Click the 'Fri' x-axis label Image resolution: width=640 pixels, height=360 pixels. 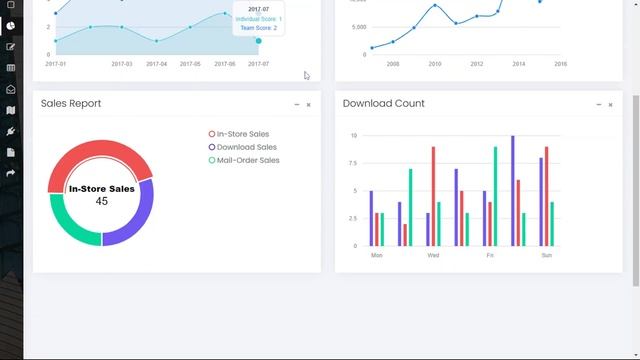[x=490, y=256]
